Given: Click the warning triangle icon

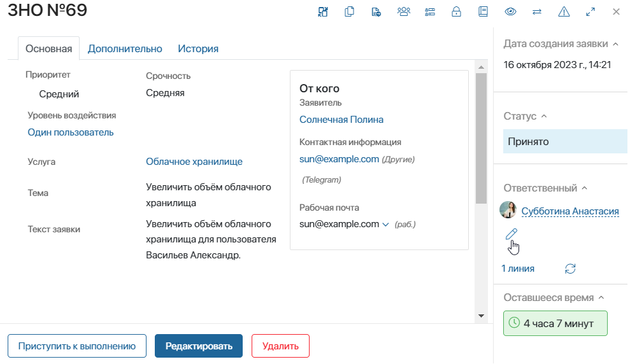Looking at the screenshot, I should click(x=564, y=11).
